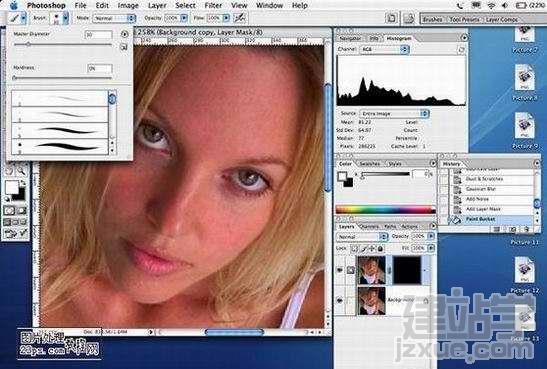
Task: Open the Filter menu
Action: 213,6
